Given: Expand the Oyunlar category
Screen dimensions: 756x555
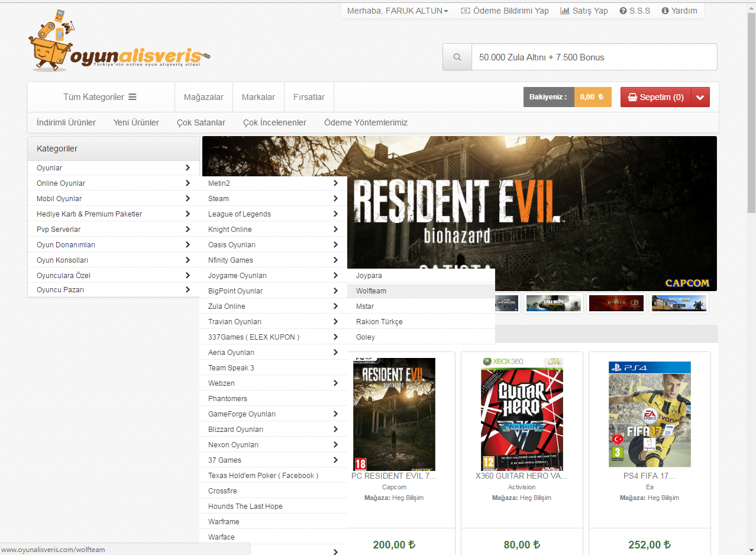Looking at the screenshot, I should tap(114, 168).
